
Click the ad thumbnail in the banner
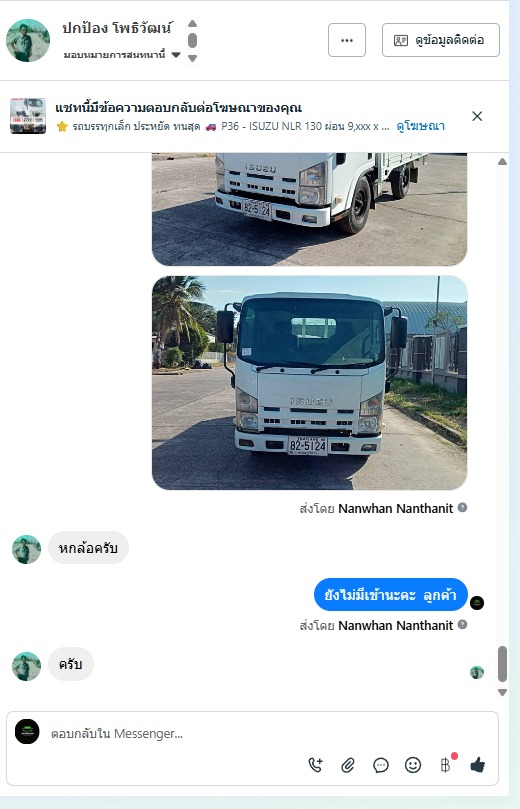28,116
